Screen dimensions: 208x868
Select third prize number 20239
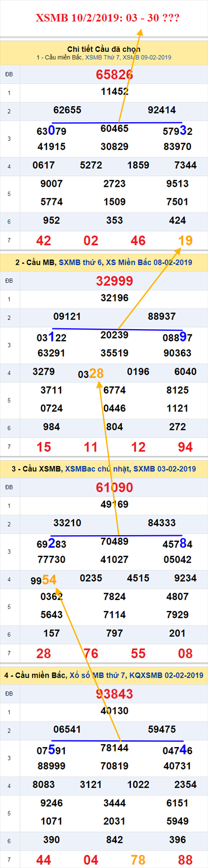pos(114,335)
